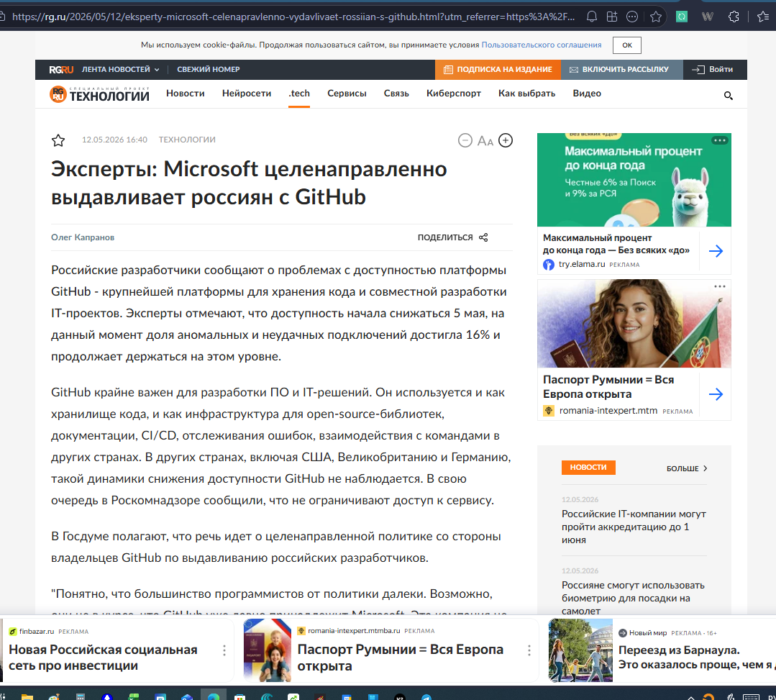Open the site search magnifier icon

(728, 96)
